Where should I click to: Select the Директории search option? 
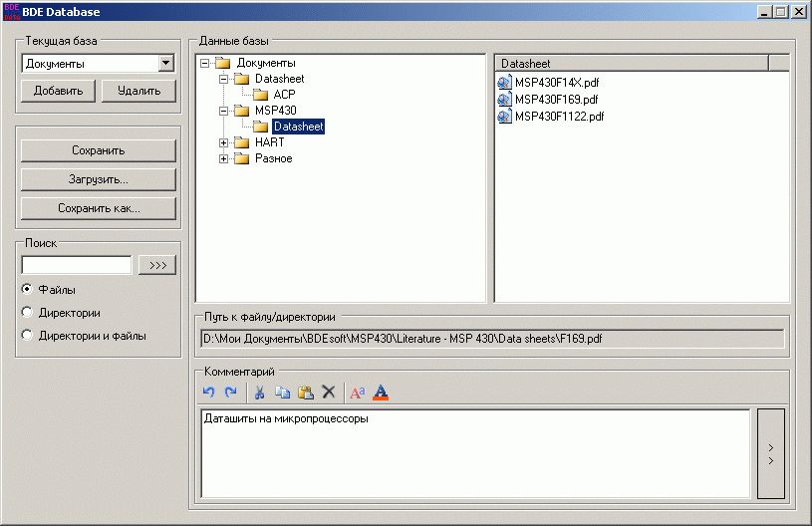coord(27,312)
